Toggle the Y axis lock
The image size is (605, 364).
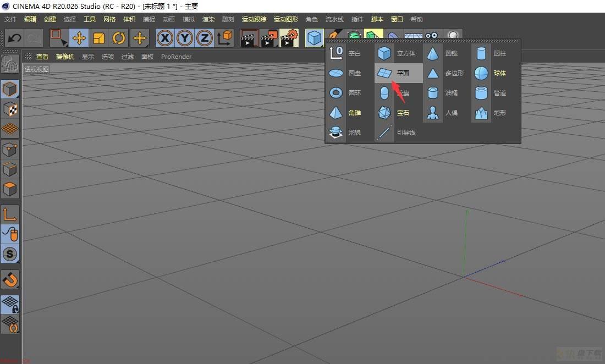(x=185, y=38)
